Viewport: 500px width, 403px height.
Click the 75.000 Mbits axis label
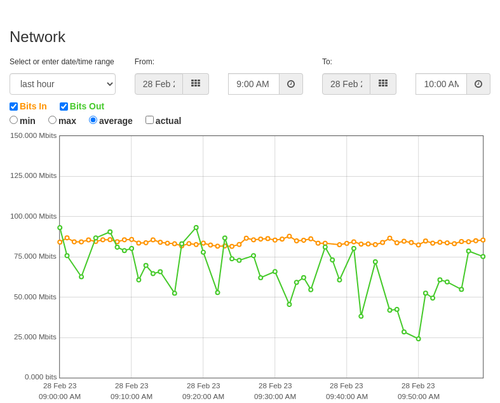pyautogui.click(x=35, y=256)
